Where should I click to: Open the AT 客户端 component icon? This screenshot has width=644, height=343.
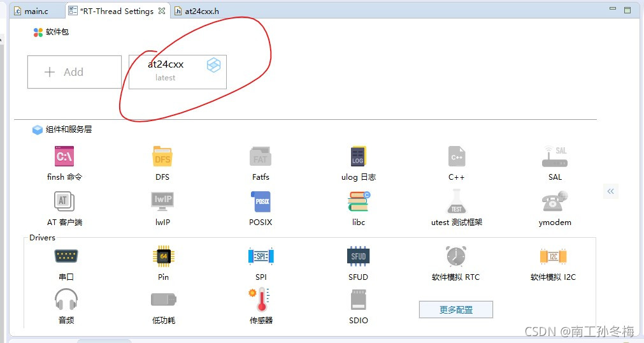pyautogui.click(x=64, y=201)
